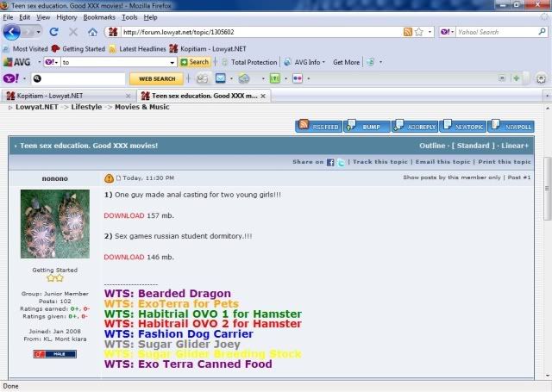Share topic on Facebook icon
This screenshot has width=552, height=392.
coord(330,162)
